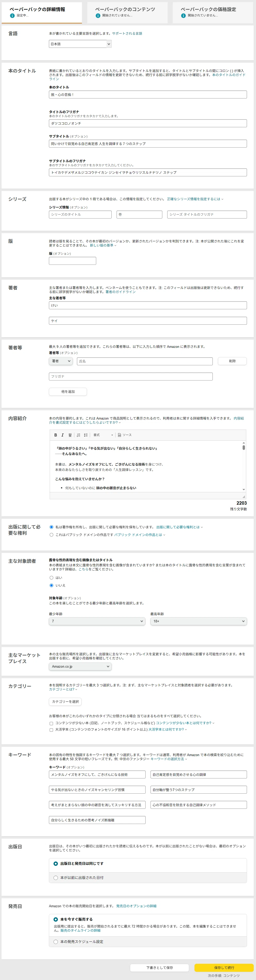Apply italic formatting in description editor
Viewport: 256px width, 980px height.
point(63,435)
